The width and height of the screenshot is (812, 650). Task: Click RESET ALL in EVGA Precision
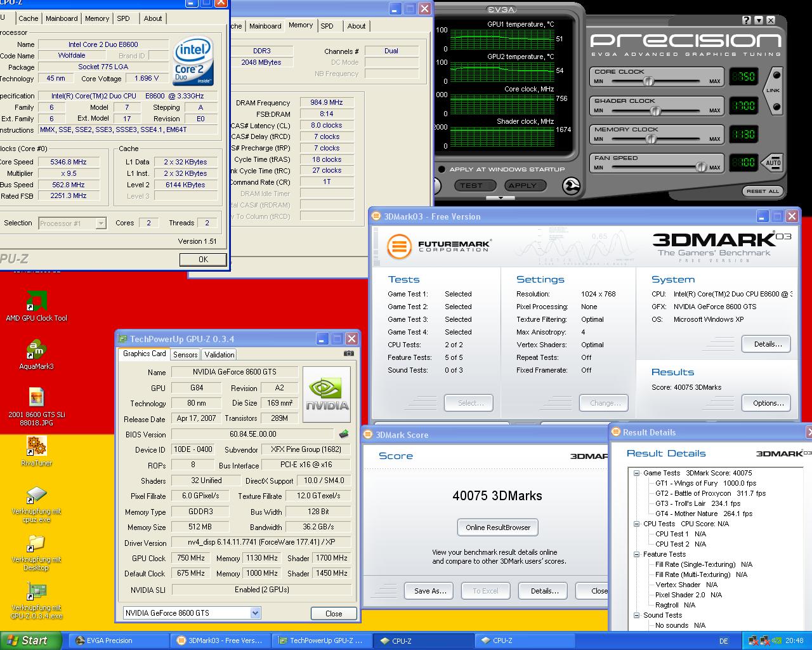763,191
